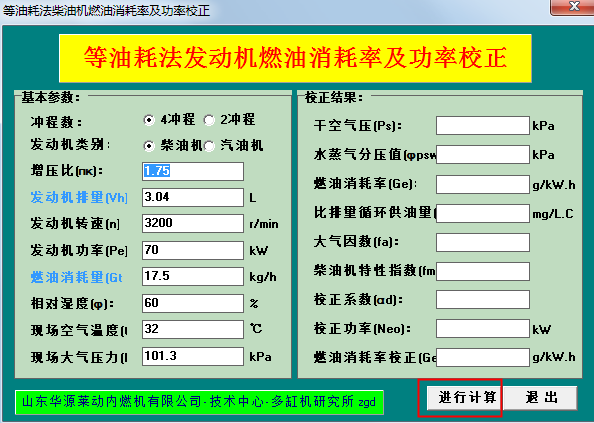Click the 发动机排量 field showing 3.04
Image resolution: width=594 pixels, height=423 pixels.
(x=193, y=197)
